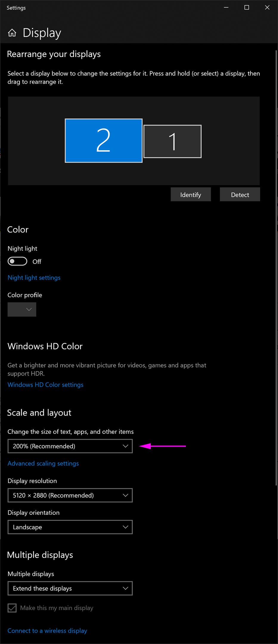The image size is (278, 644).
Task: Select display 2 in the arrangement
Action: pos(103,141)
